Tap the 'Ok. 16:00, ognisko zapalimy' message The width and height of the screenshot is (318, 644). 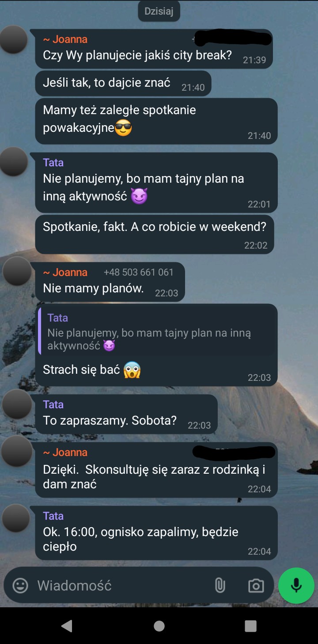[x=156, y=533]
